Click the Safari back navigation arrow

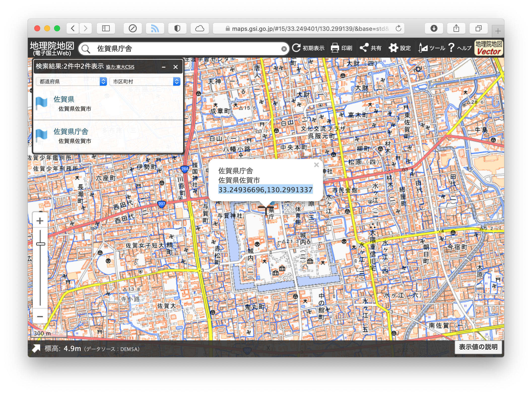point(73,28)
